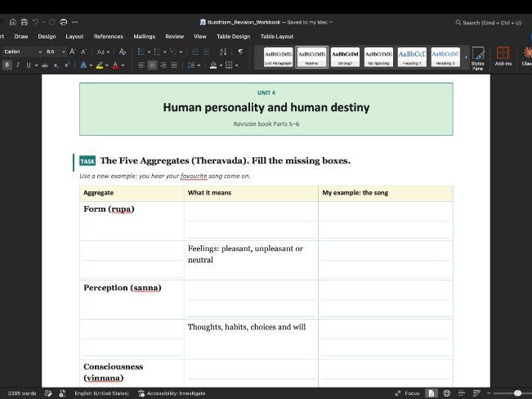Undo the last action
The image size is (532, 399).
pyautogui.click(x=35, y=22)
